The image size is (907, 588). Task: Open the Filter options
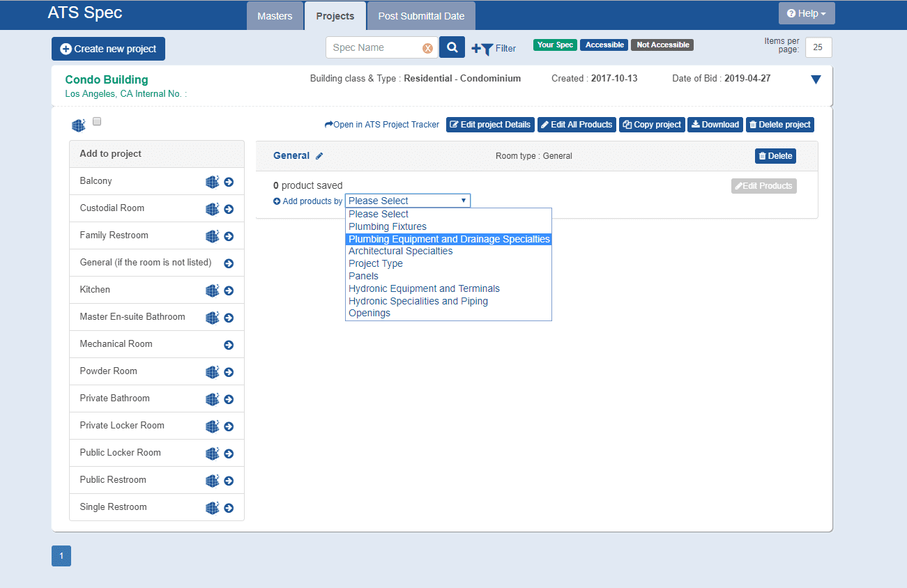(494, 48)
